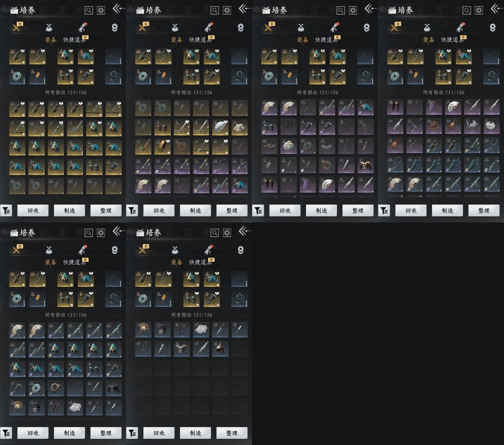Open settings gear in the sixth panel
The height and width of the screenshot is (445, 504).
click(x=227, y=233)
